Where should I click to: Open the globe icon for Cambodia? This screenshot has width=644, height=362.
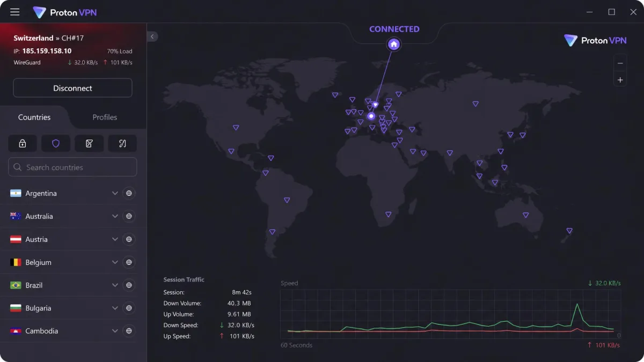coord(129,331)
